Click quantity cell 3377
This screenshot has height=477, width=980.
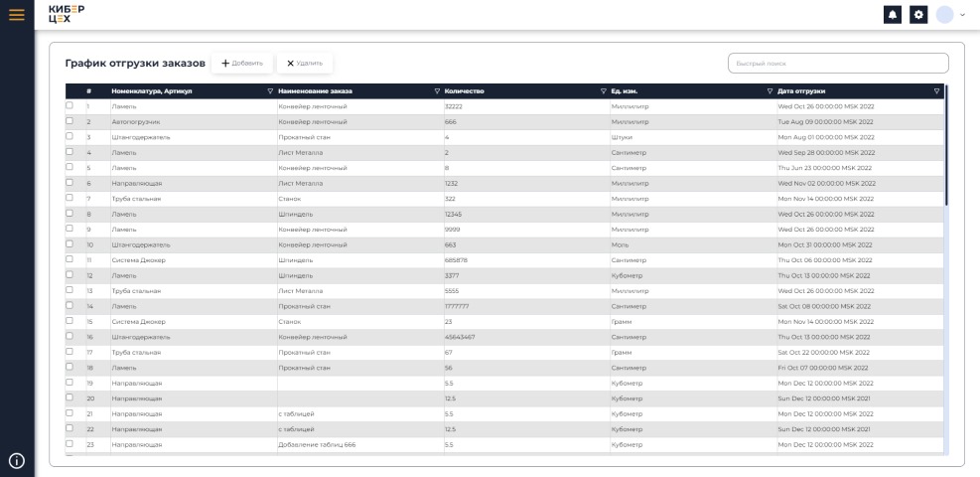527,275
